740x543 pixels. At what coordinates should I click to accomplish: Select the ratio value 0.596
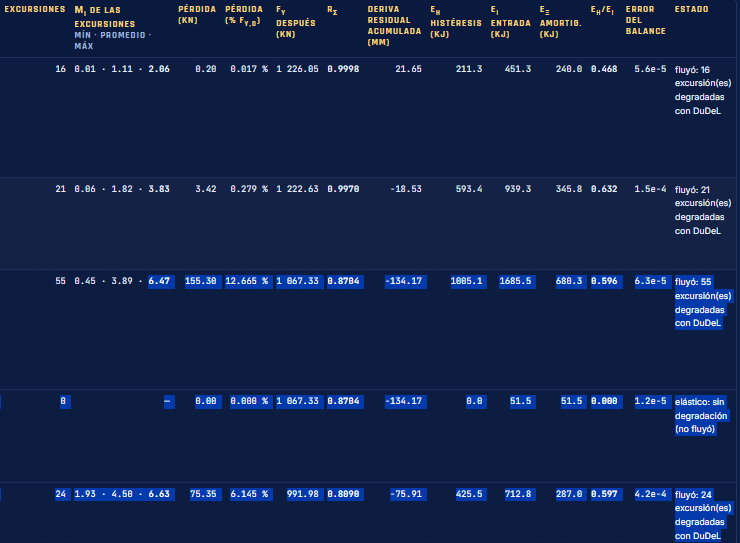[x=604, y=281]
